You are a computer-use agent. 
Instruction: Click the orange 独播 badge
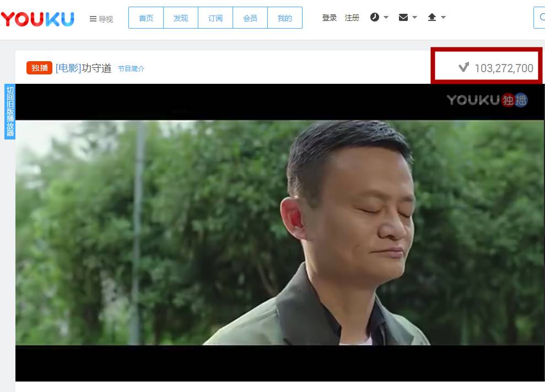click(x=39, y=68)
